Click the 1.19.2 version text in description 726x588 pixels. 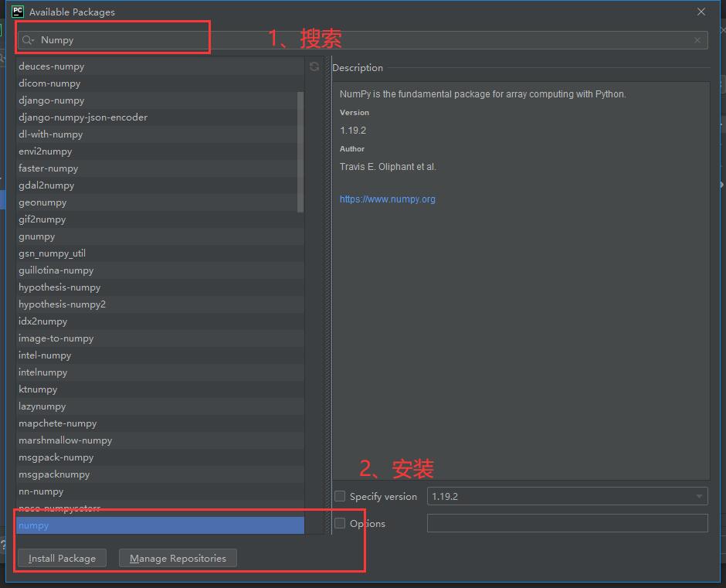click(353, 131)
